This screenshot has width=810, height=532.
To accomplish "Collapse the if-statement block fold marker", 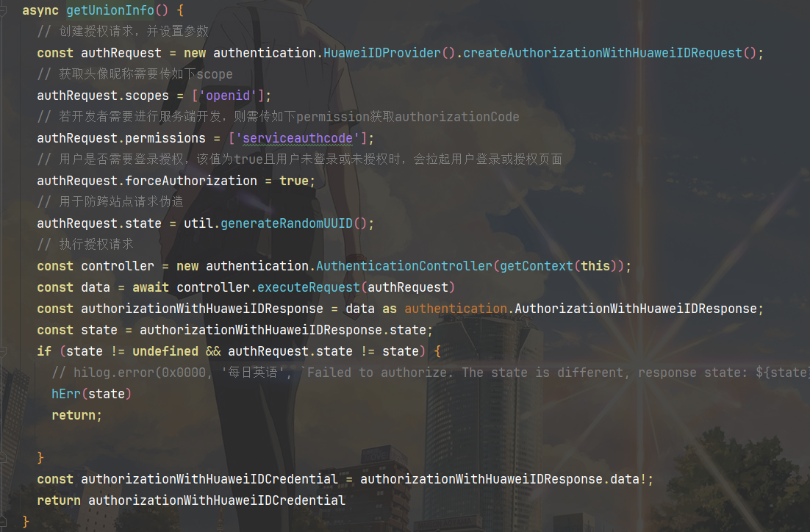I will tap(4, 351).
